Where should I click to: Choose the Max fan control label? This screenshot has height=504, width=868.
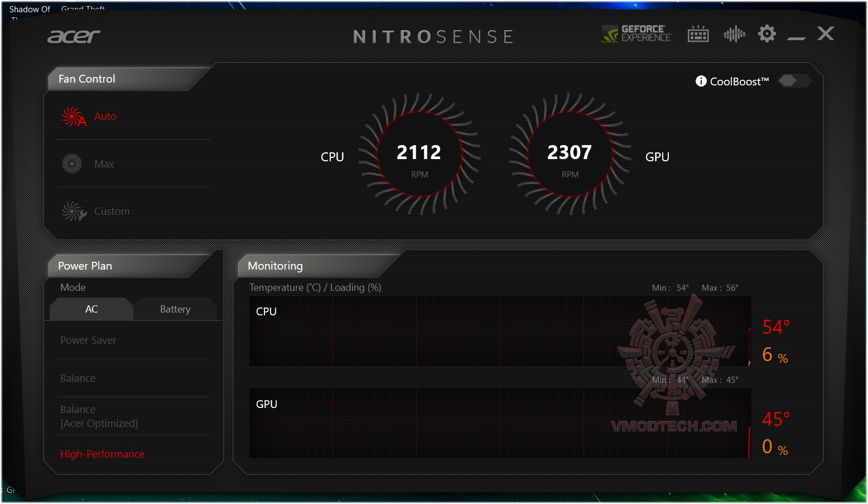104,164
